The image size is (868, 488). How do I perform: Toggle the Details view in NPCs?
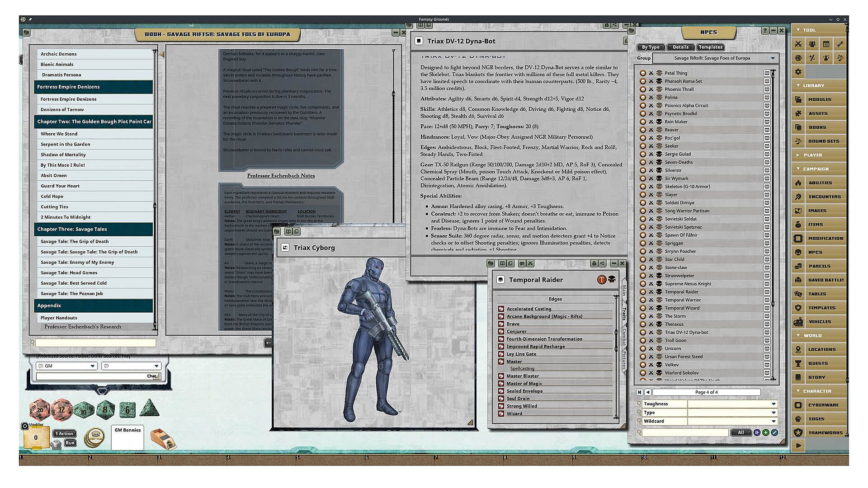pos(680,47)
